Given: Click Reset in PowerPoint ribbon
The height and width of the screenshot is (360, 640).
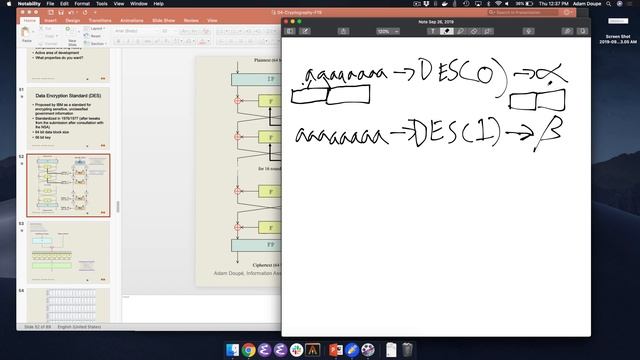Looking at the screenshot, I should click(x=93, y=36).
